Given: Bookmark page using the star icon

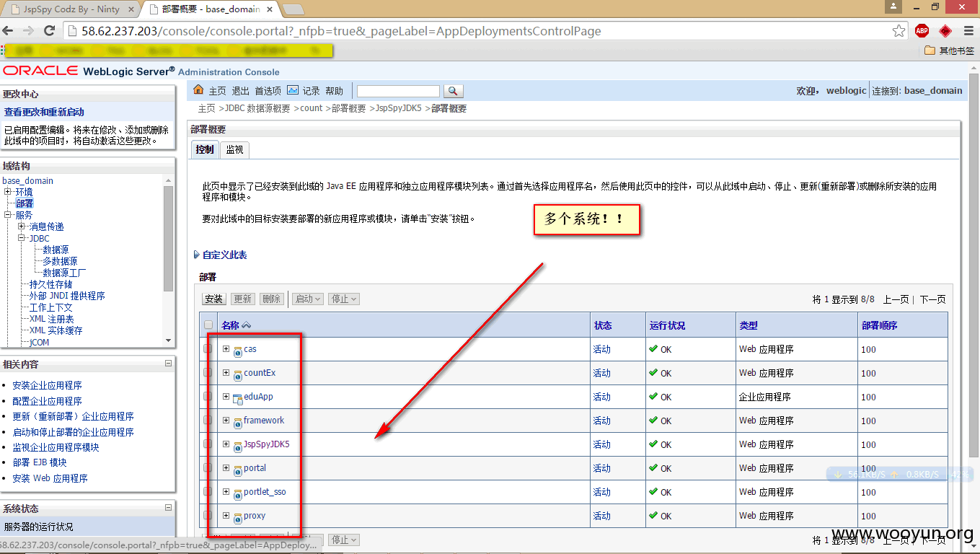Looking at the screenshot, I should 899,31.
